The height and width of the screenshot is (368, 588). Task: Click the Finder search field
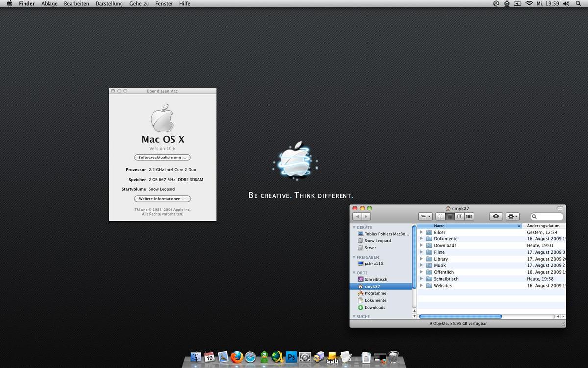[547, 216]
